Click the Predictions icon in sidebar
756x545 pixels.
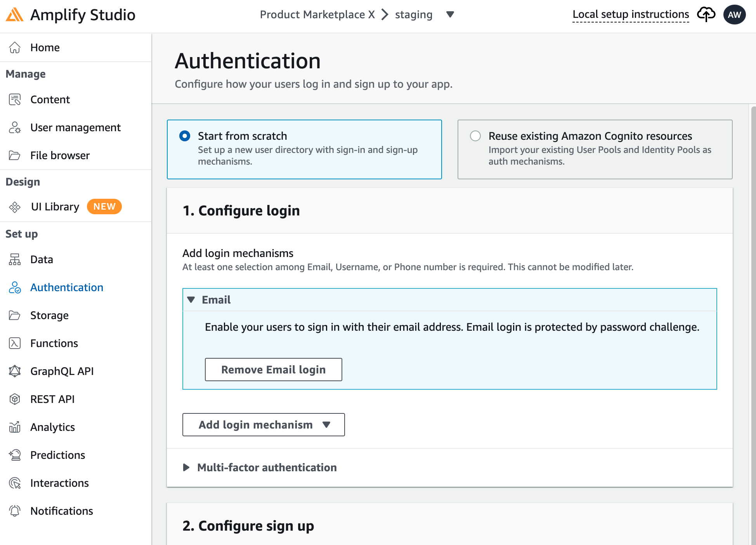[15, 455]
